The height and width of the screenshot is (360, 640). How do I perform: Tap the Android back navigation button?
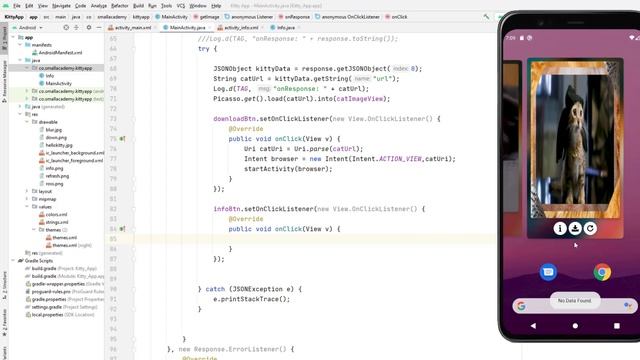click(x=533, y=326)
